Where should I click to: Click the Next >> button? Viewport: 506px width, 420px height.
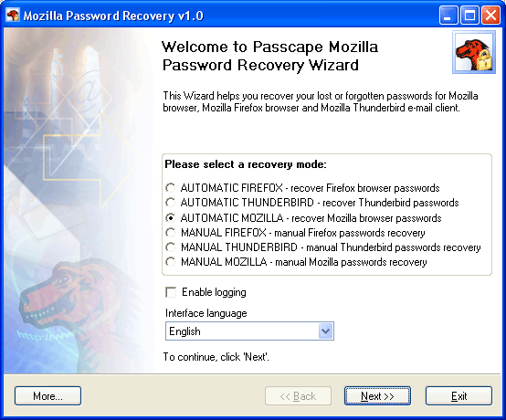pos(377,396)
